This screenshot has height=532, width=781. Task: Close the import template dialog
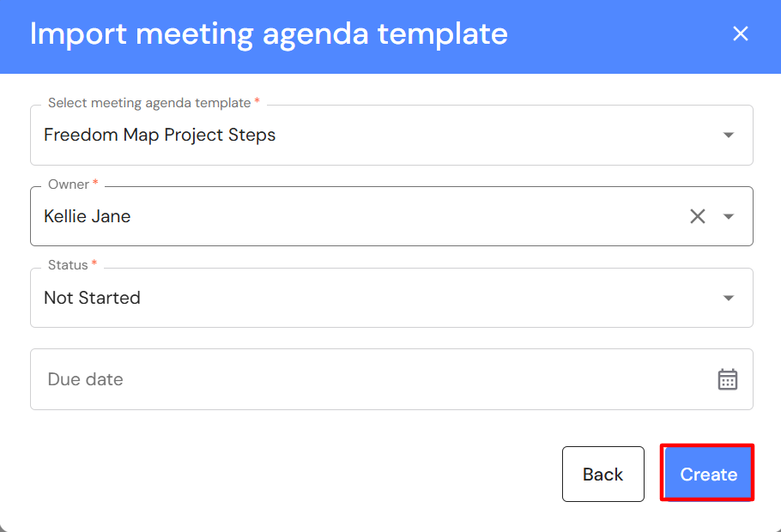point(740,33)
